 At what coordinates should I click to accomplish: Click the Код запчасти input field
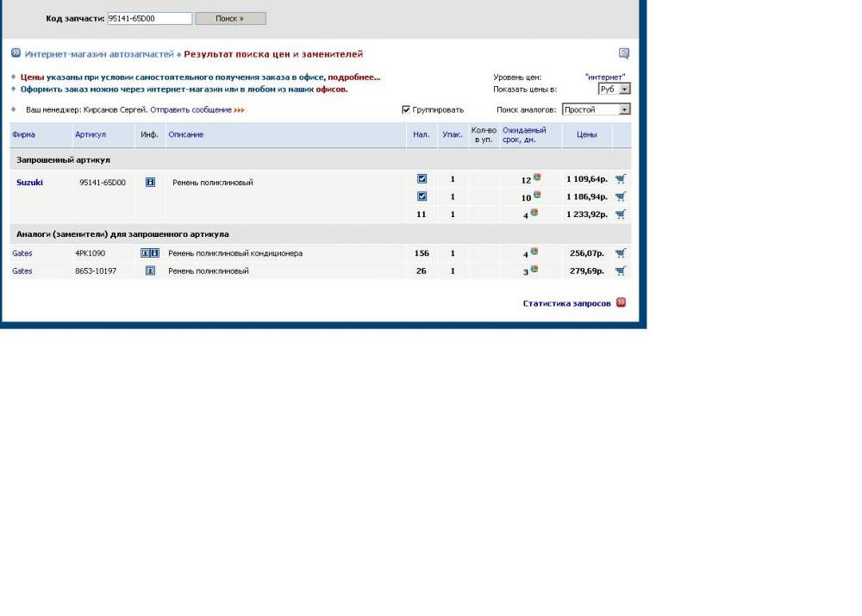pyautogui.click(x=149, y=18)
